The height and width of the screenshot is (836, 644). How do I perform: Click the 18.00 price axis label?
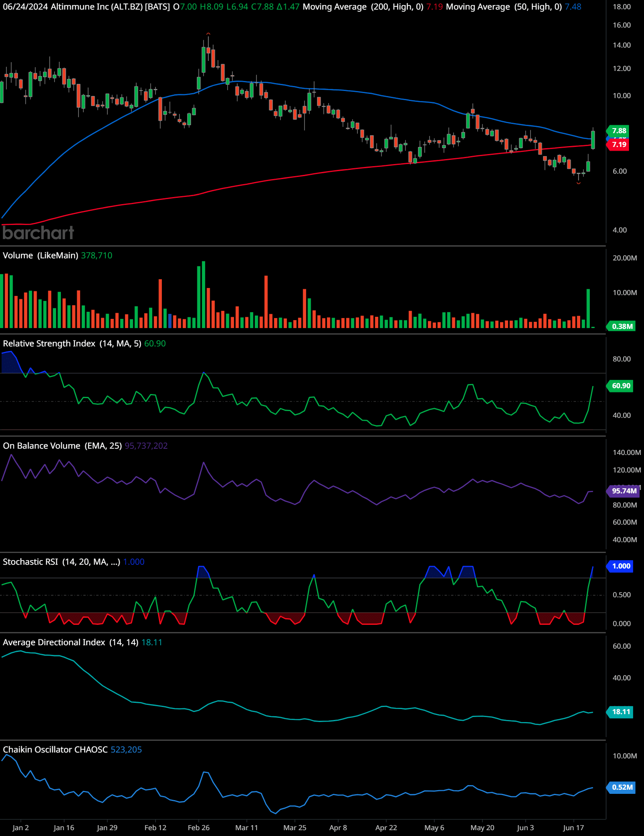621,7
